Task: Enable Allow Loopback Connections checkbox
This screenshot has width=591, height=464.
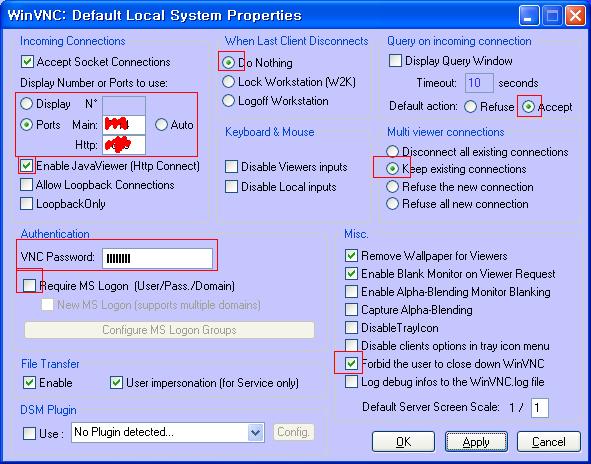Action: point(26,185)
